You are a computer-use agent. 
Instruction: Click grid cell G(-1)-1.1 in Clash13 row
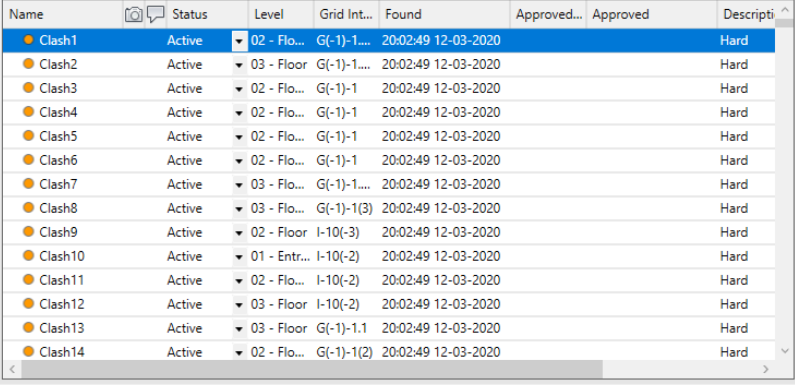pos(342,328)
